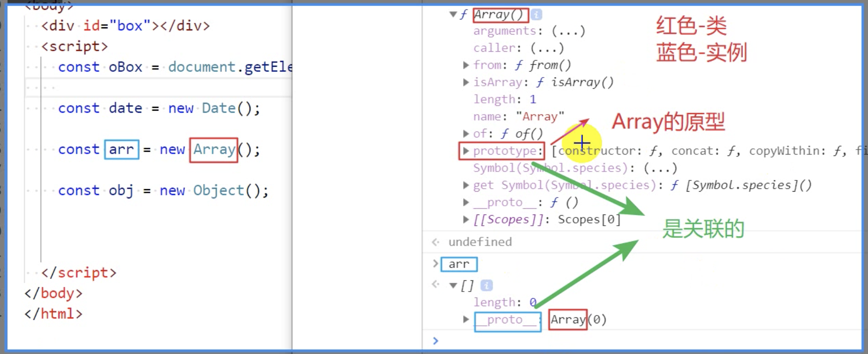This screenshot has width=868, height=354.
Task: Click the undefined console output
Action: (x=480, y=242)
